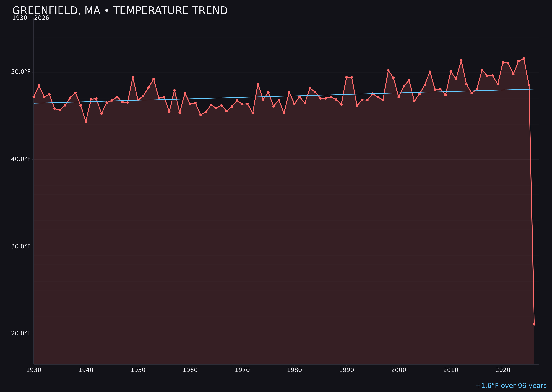This screenshot has width=552, height=392.
Task: Click the 50.0°F axis label
Action: point(21,72)
